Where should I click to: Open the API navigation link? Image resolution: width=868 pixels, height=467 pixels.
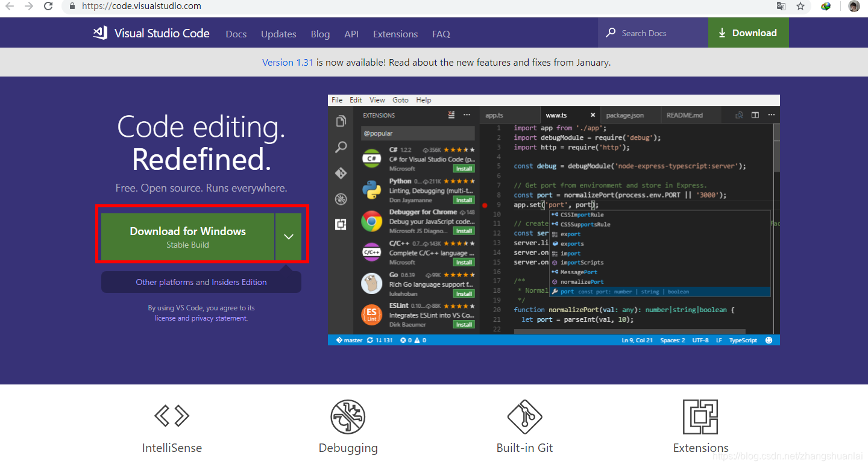pos(351,34)
